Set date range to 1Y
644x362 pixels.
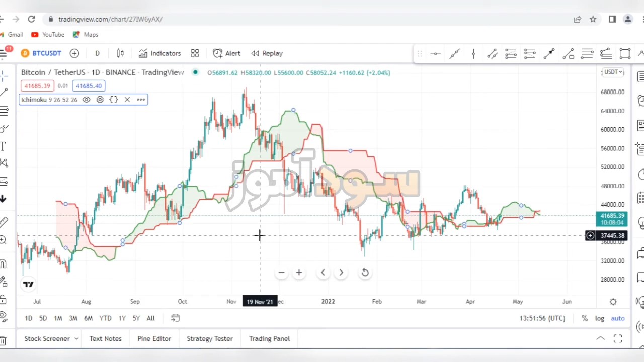(122, 318)
